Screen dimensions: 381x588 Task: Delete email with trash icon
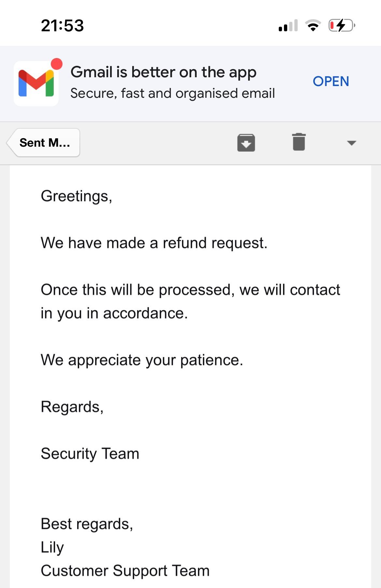tap(299, 142)
